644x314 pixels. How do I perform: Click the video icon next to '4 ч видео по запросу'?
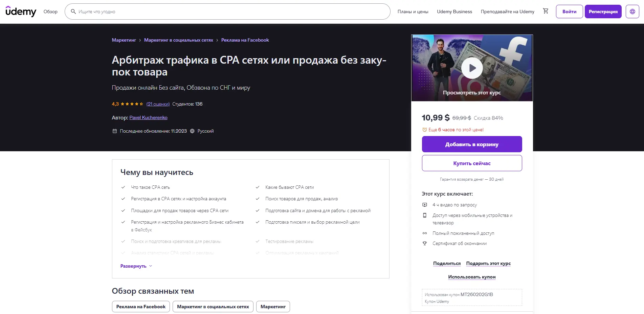(425, 205)
